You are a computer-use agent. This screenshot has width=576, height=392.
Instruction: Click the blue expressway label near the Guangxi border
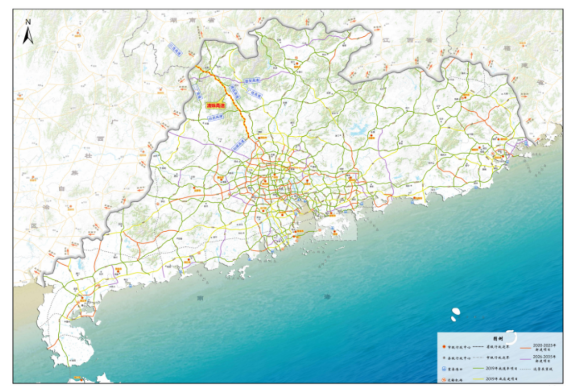point(197,92)
